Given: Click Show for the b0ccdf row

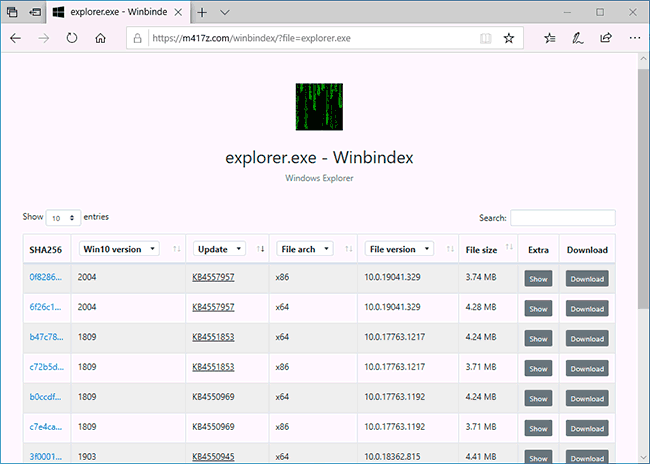Looking at the screenshot, I should click(538, 398).
